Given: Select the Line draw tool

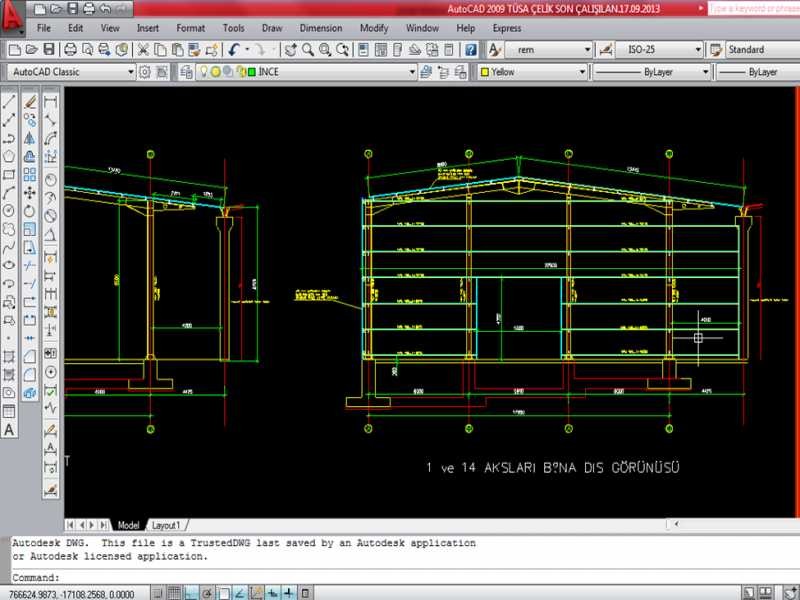Looking at the screenshot, I should [x=9, y=101].
